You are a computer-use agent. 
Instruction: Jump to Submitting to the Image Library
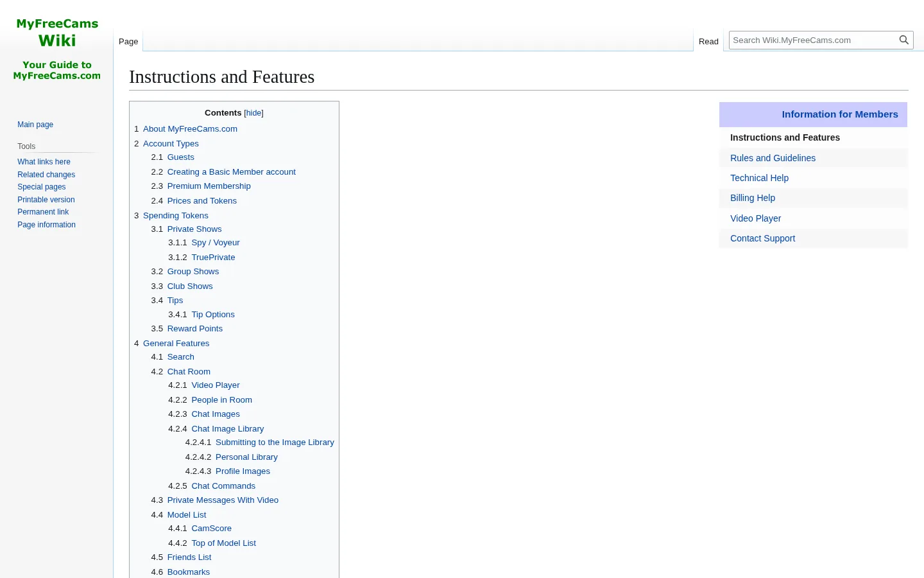pos(275,442)
